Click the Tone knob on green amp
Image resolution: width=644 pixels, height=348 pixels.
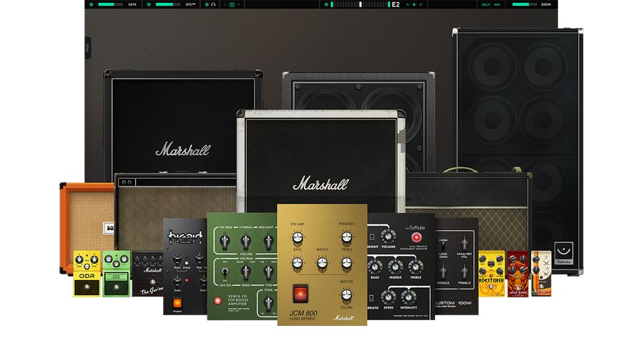(268, 302)
